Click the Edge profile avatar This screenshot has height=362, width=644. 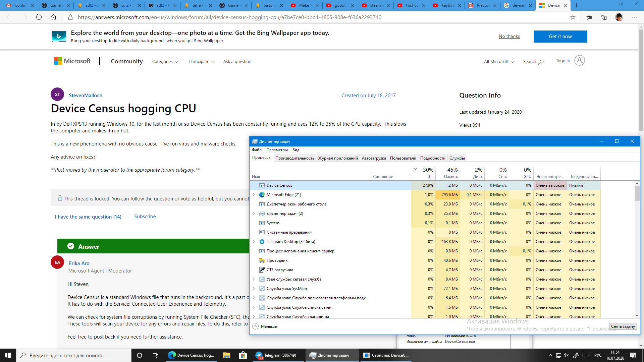(619, 17)
